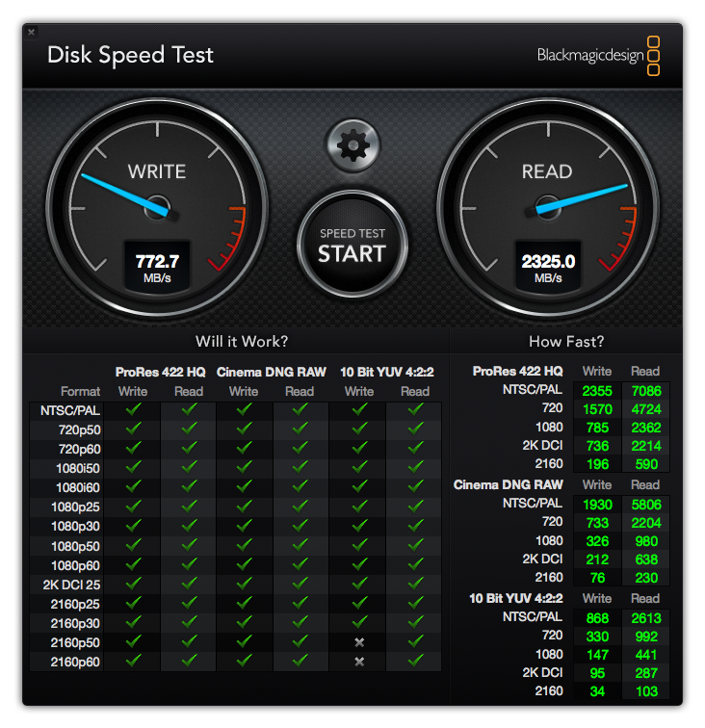Click the 1080p60 Cinema DNG write checkmark

(x=244, y=564)
